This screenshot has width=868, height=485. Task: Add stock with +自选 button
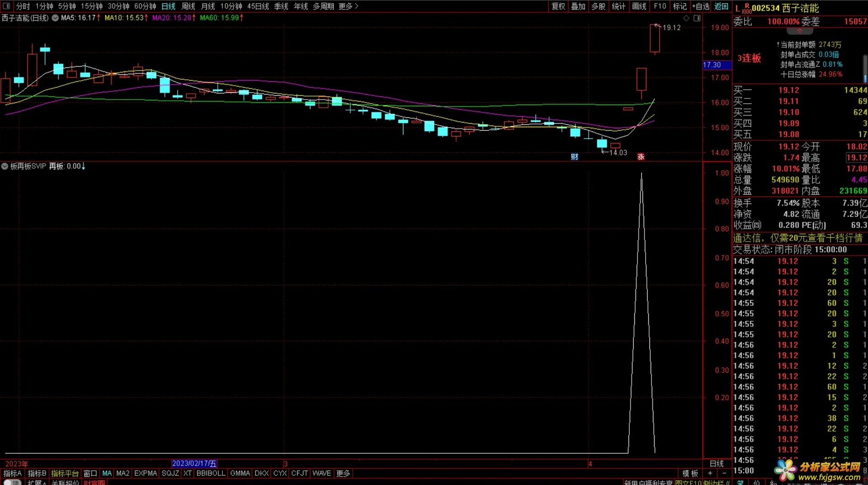coord(701,6)
